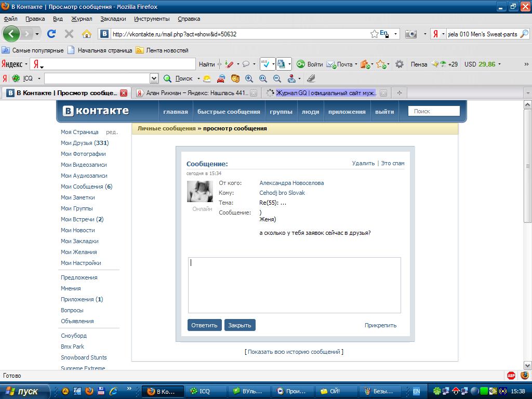Click the Yandex toolbar highlighter pen icon
532x399 pixels.
[230, 64]
